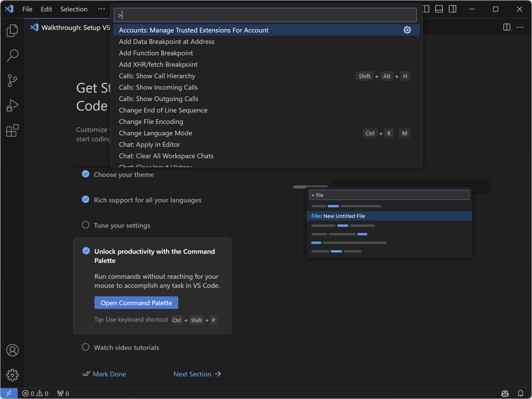
Task: Open the Source Control view
Action: [x=12, y=81]
